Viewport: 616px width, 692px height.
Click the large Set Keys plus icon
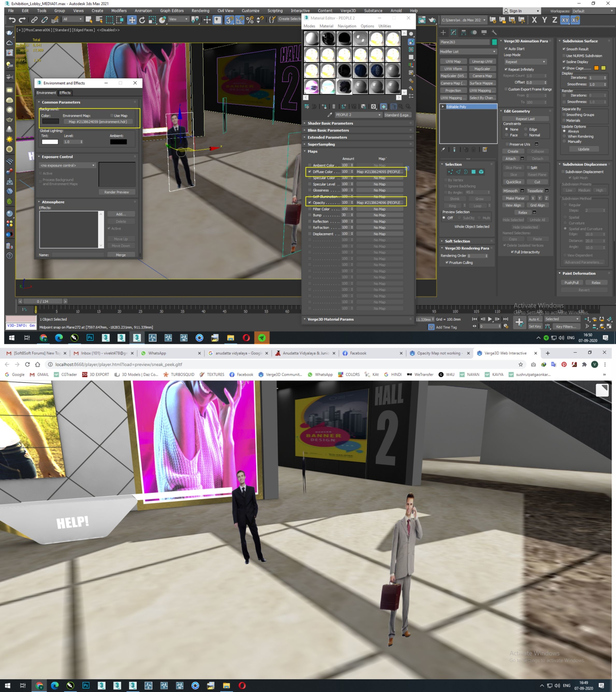pos(519,322)
